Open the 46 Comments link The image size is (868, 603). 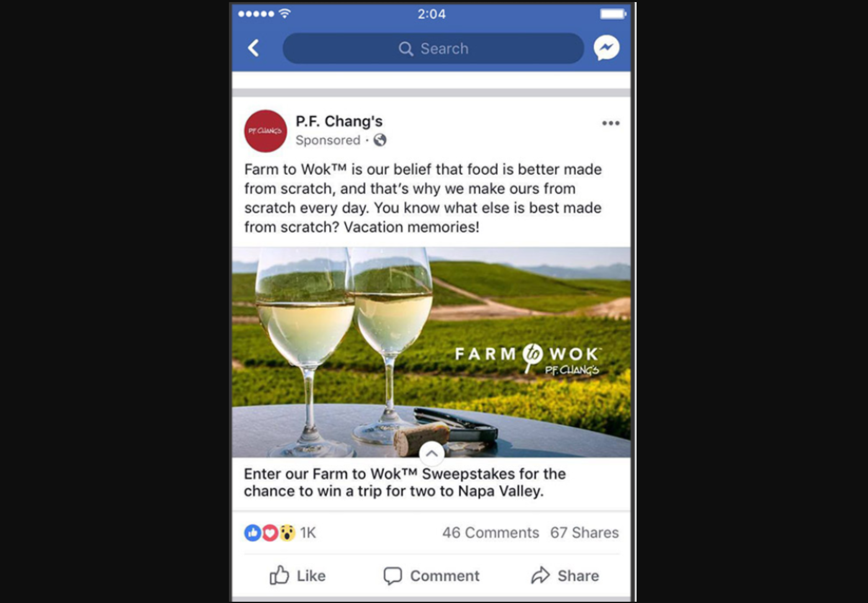tap(490, 533)
